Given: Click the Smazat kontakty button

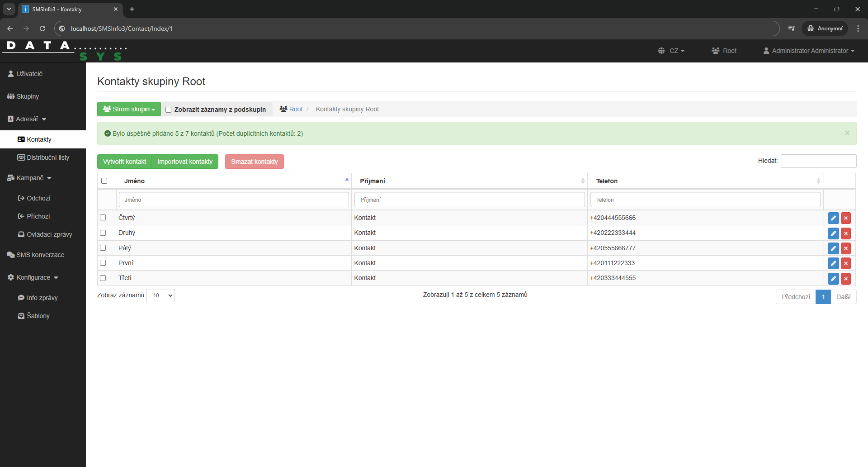Looking at the screenshot, I should tap(254, 162).
